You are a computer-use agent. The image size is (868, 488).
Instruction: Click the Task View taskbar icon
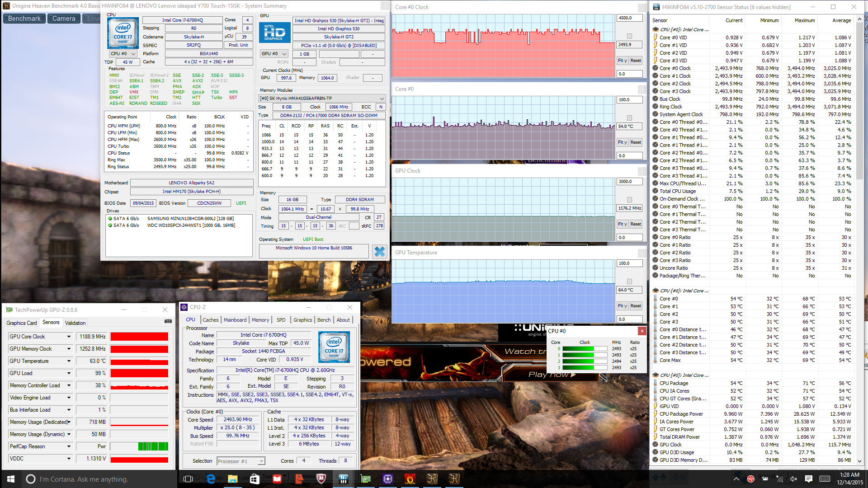pyautogui.click(x=188, y=479)
